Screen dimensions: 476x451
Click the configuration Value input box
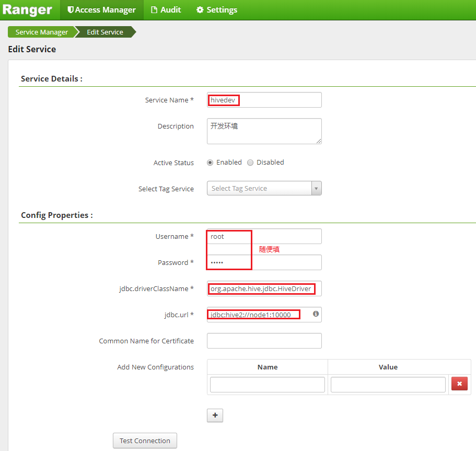(x=388, y=385)
